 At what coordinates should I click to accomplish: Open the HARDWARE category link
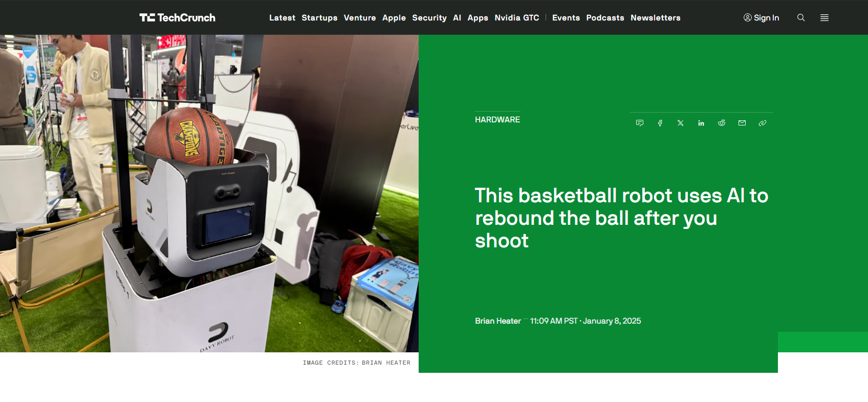coord(497,119)
